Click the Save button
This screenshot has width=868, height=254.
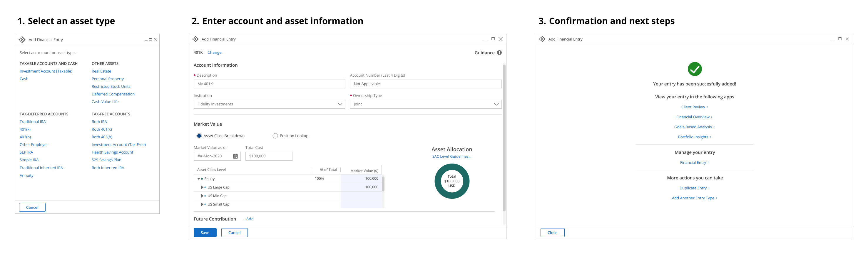[x=205, y=233]
